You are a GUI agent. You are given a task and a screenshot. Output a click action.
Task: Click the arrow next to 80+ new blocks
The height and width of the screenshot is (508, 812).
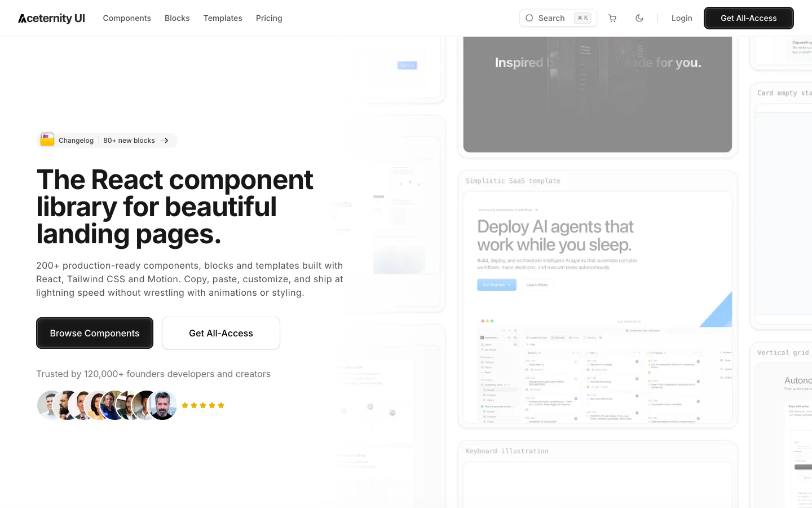click(x=165, y=141)
